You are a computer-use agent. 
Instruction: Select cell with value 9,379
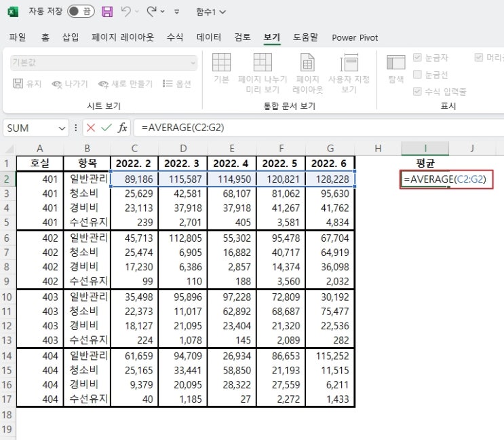[x=134, y=385]
